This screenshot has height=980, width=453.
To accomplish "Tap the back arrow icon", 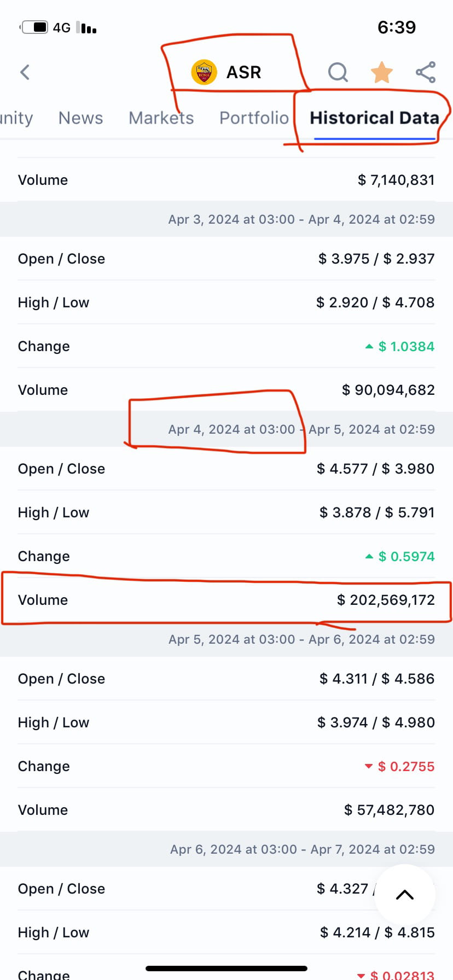I will click(25, 72).
